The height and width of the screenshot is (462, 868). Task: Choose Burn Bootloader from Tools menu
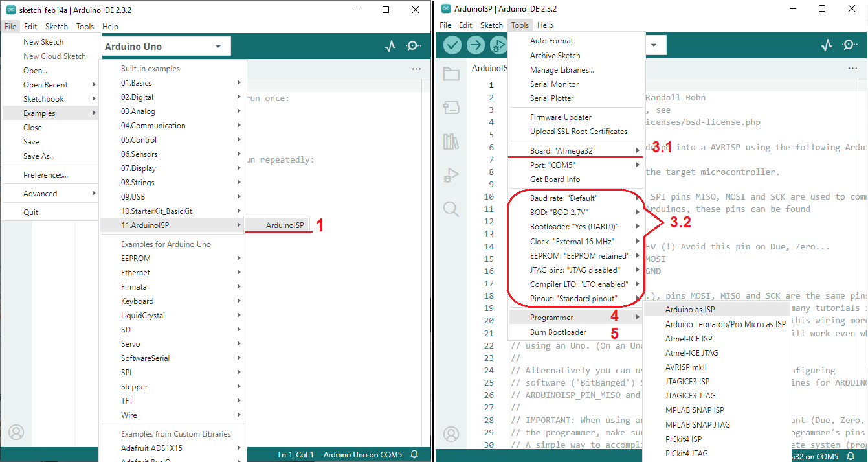click(x=558, y=332)
